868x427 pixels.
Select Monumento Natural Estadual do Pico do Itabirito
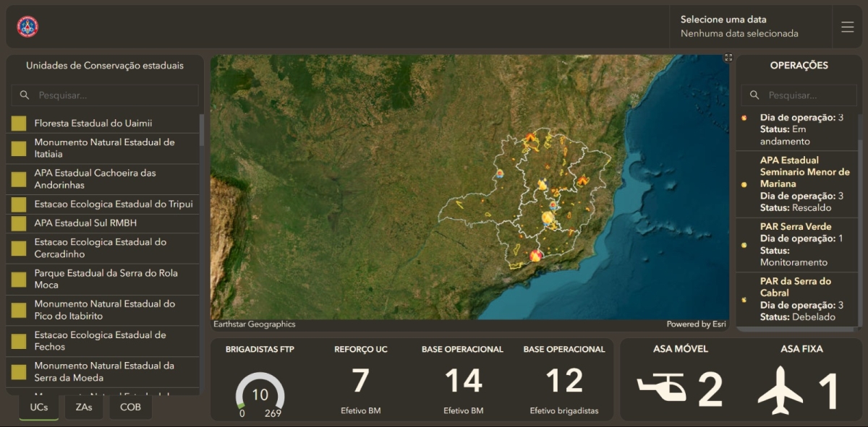coord(103,310)
